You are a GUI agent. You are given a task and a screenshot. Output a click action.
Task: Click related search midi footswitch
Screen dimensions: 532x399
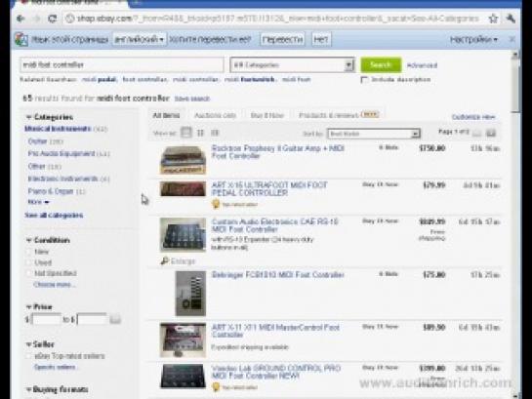coord(250,80)
